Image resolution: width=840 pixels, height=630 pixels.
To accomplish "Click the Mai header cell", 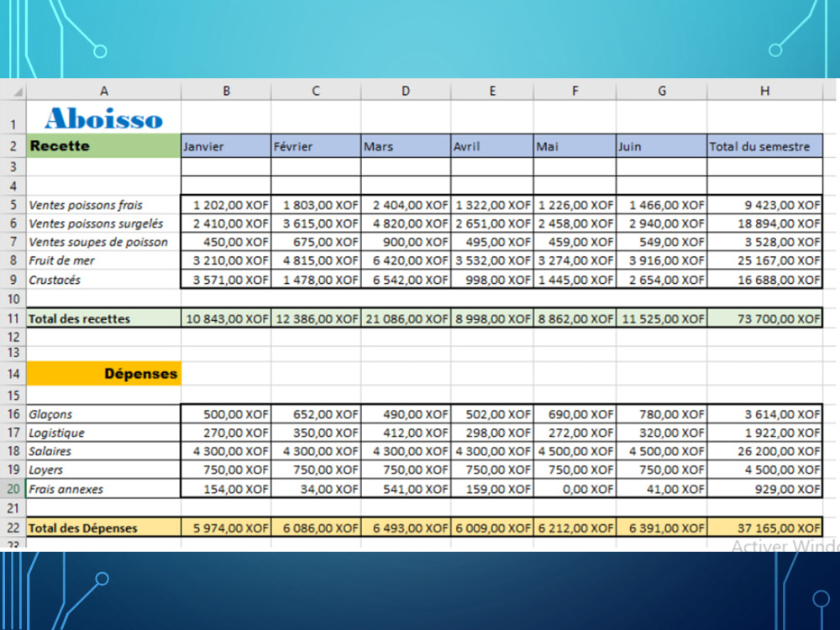I will click(x=575, y=146).
